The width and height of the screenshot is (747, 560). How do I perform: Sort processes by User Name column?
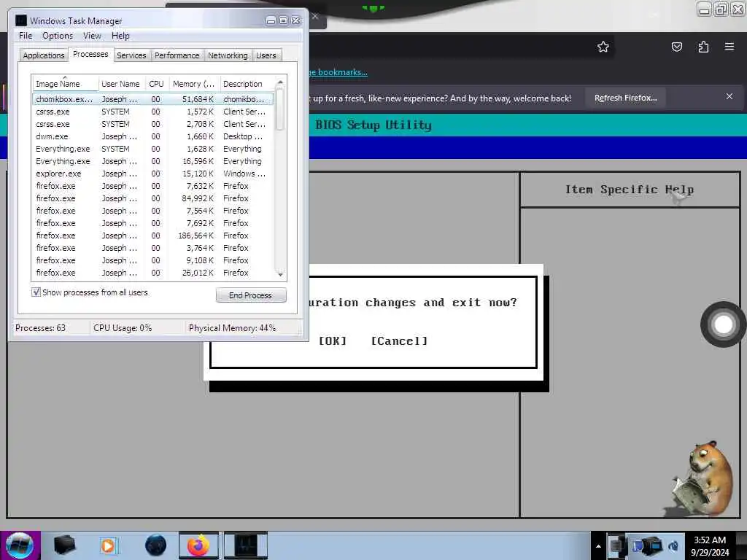tap(121, 84)
